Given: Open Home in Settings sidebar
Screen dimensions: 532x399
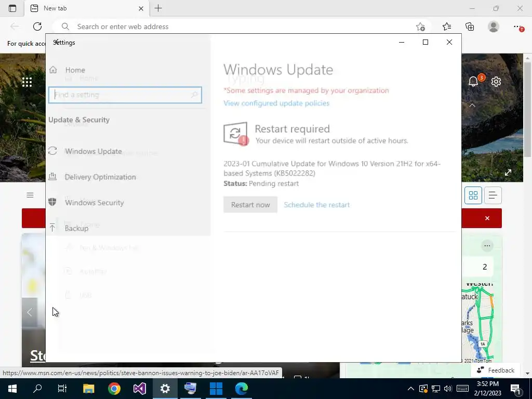Looking at the screenshot, I should [x=75, y=70].
